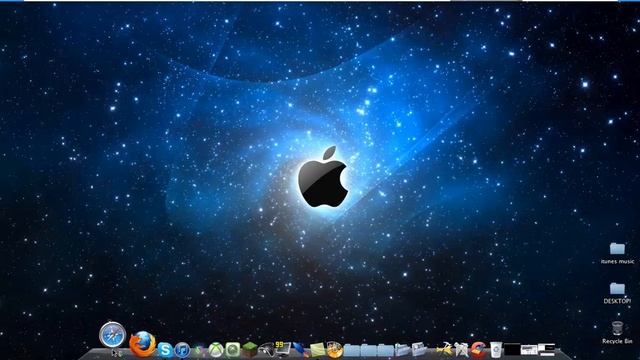Image resolution: width=640 pixels, height=360 pixels.
Task: Launch Firefox from the dock
Action: tap(142, 344)
